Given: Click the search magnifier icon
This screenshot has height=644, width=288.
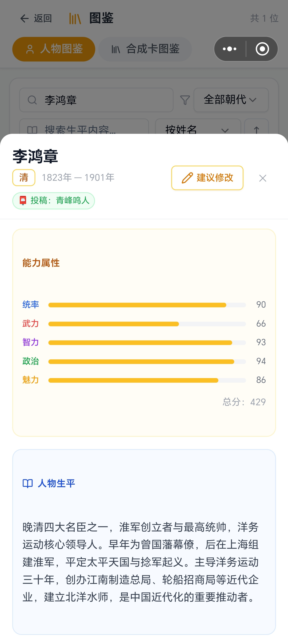Looking at the screenshot, I should [32, 100].
